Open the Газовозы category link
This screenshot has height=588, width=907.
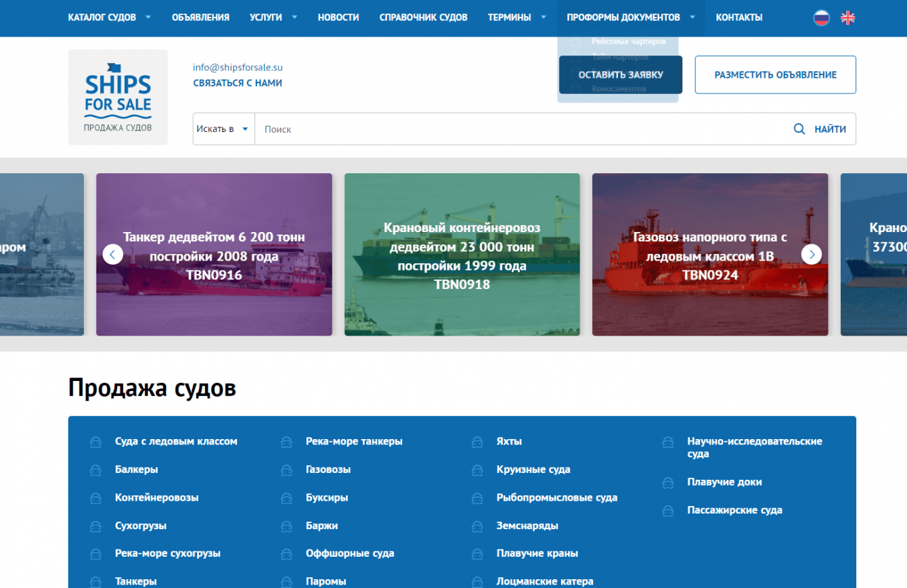(328, 470)
